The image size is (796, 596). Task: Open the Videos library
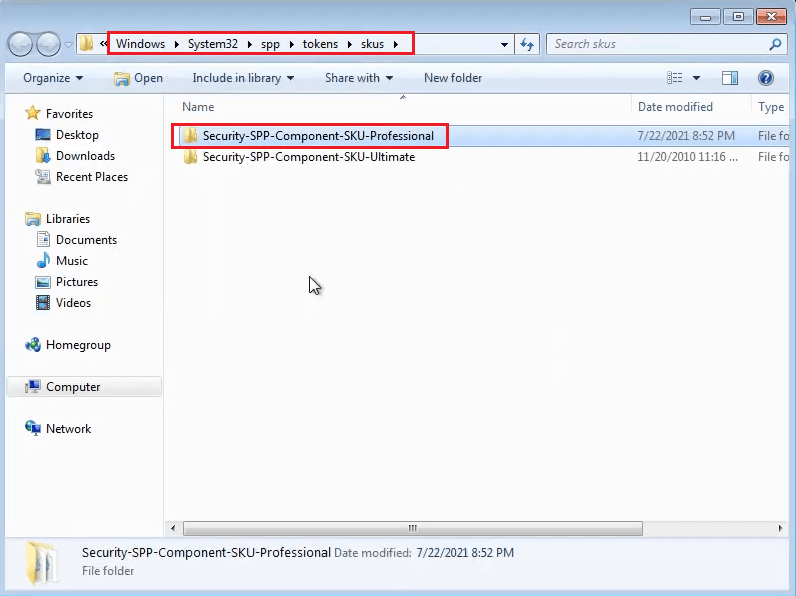coord(73,303)
